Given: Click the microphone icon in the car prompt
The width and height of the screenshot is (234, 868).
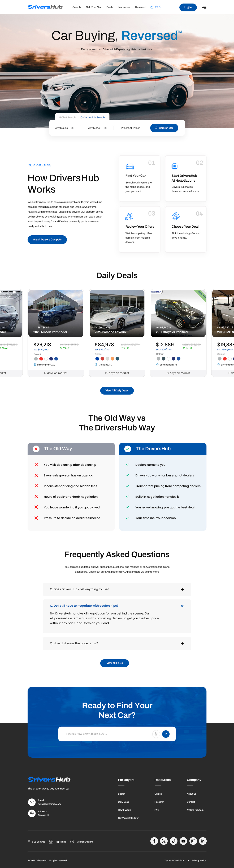Looking at the screenshot, I should point(156,734).
